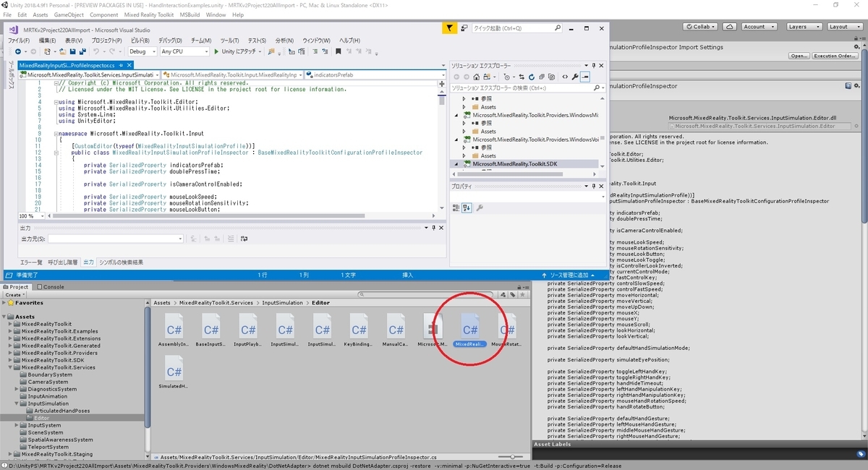Click Visual Studio quick launch search box
868x470 pixels.
tap(516, 28)
